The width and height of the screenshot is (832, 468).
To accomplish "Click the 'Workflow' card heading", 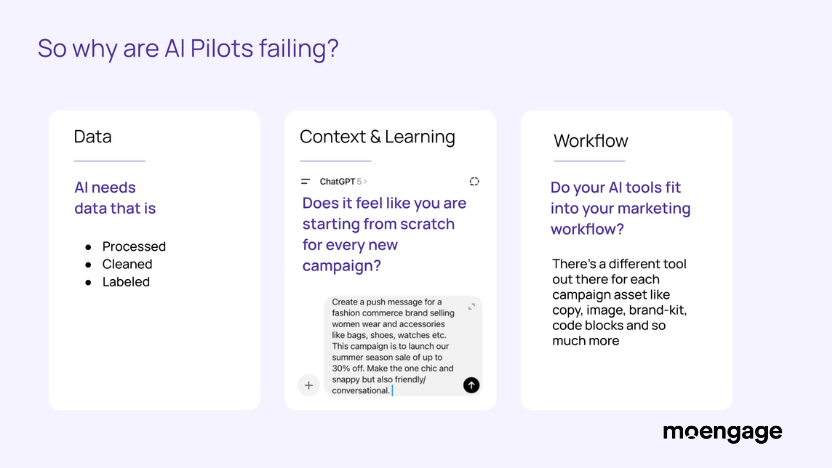I will 591,141.
